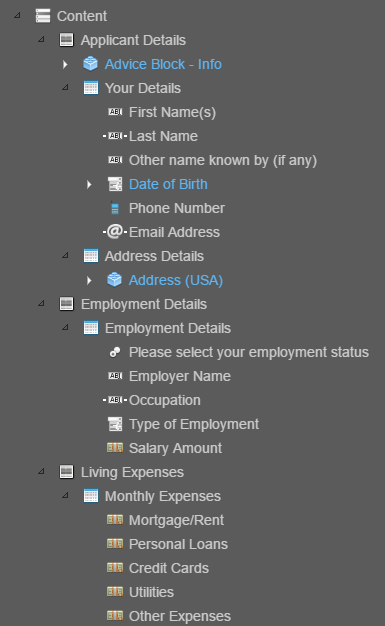Screen dimensions: 385x626
Task: Open the Date of Birth link
Action: pyautogui.click(x=168, y=184)
